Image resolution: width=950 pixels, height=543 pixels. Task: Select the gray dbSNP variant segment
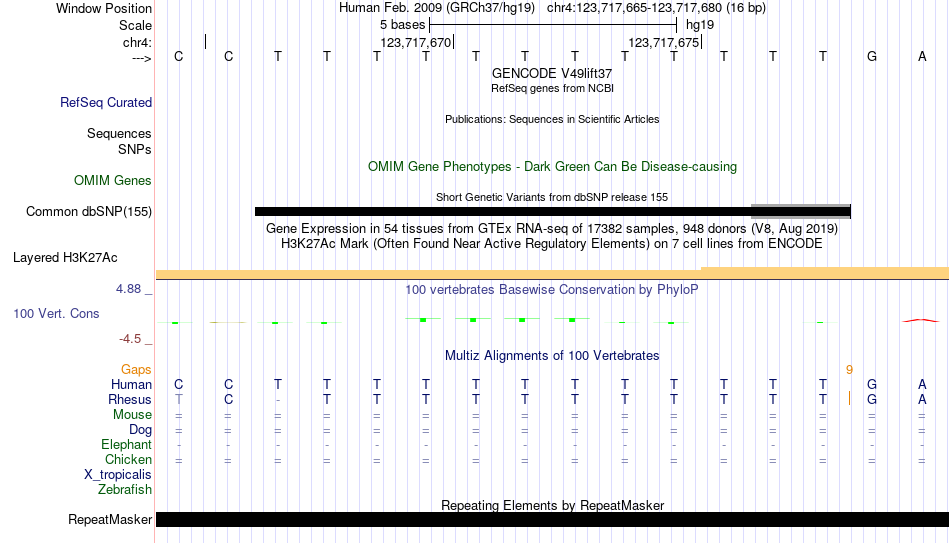[800, 211]
